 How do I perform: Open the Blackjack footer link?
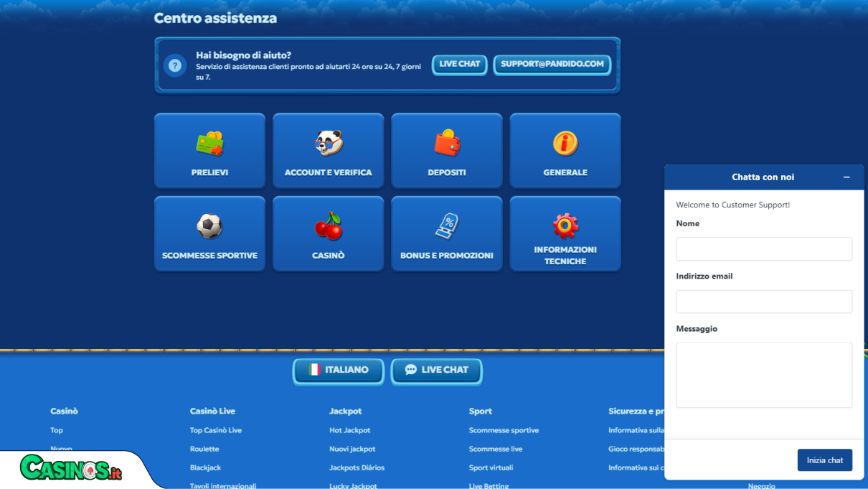pos(205,467)
